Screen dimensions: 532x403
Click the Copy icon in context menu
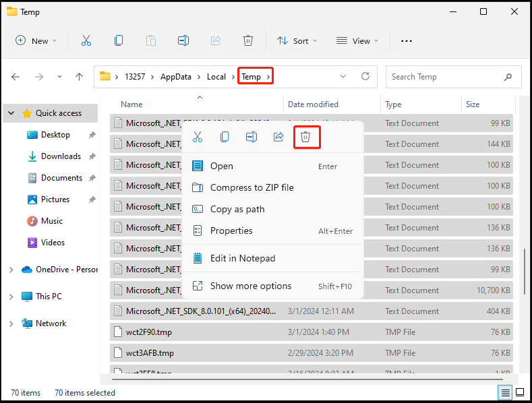coord(225,137)
